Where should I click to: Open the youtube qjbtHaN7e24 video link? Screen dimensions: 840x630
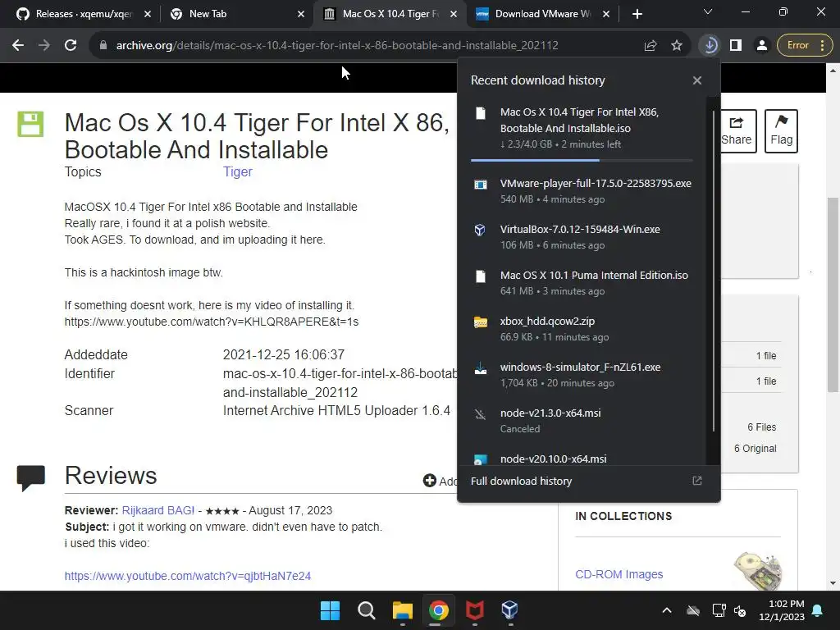coord(188,576)
